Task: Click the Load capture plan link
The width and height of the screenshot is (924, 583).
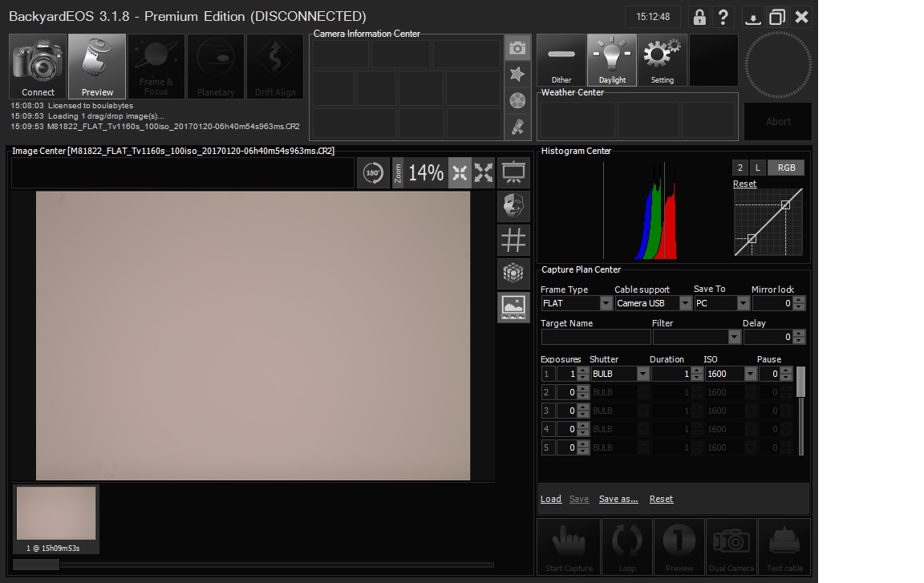Action: click(551, 499)
